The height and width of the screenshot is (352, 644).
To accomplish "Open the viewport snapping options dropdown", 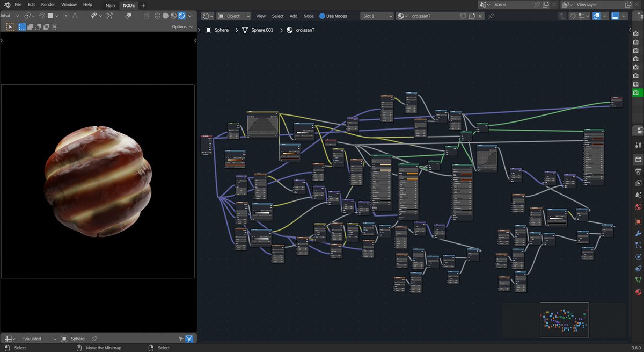I will (x=53, y=16).
